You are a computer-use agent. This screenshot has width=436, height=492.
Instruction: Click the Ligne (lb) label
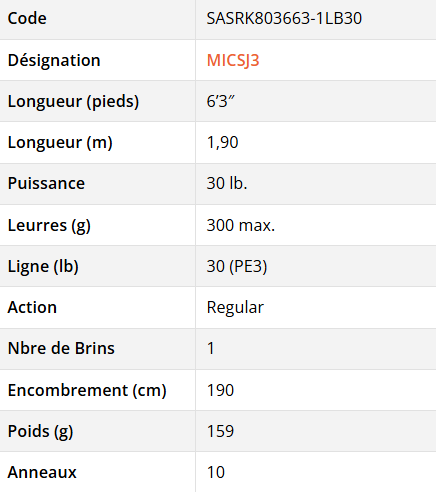pos(43,266)
